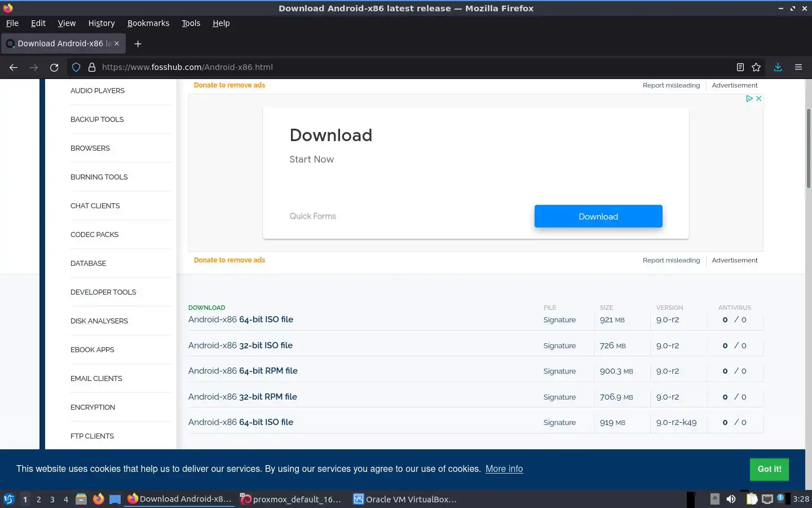Open the Lubuntu start menu icon

[x=9, y=499]
